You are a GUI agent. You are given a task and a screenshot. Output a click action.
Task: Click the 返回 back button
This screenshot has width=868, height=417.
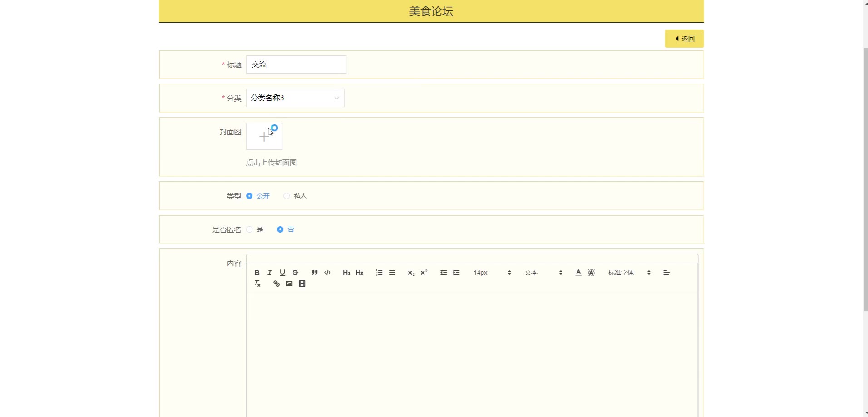point(684,39)
